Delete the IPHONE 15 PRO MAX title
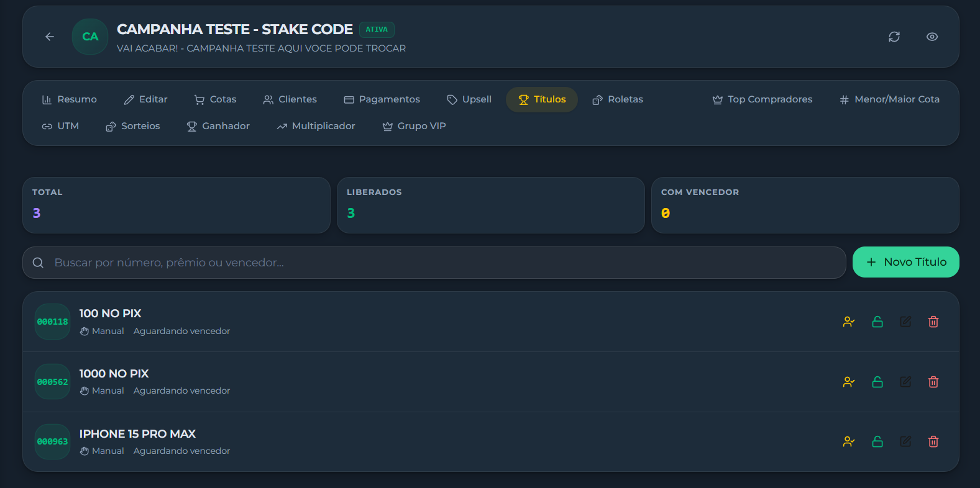Image resolution: width=980 pixels, height=488 pixels. 933,441
